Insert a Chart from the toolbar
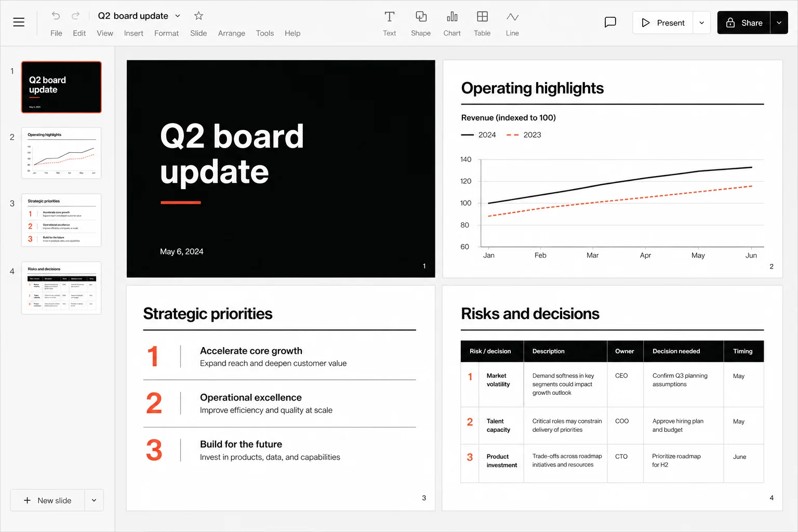 (x=452, y=24)
